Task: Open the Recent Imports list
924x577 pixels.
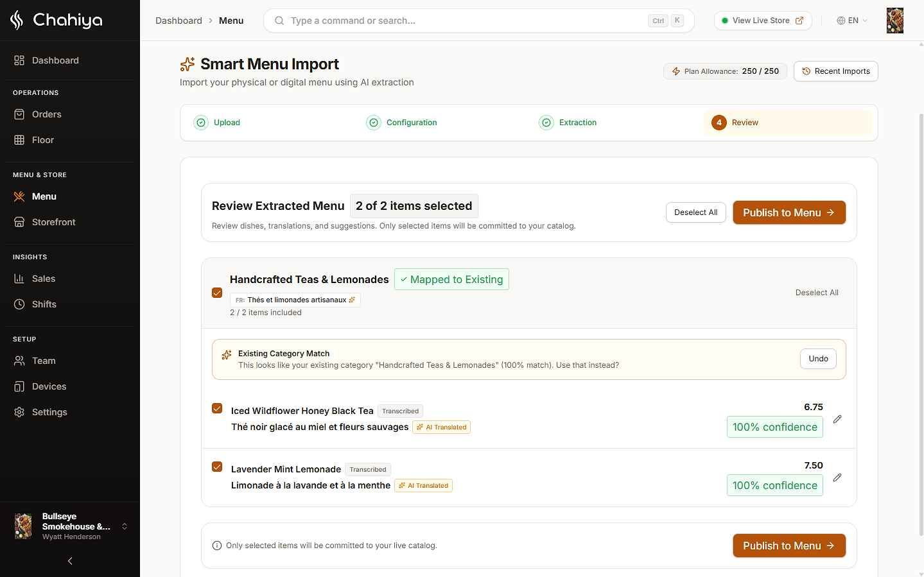Action: [836, 71]
